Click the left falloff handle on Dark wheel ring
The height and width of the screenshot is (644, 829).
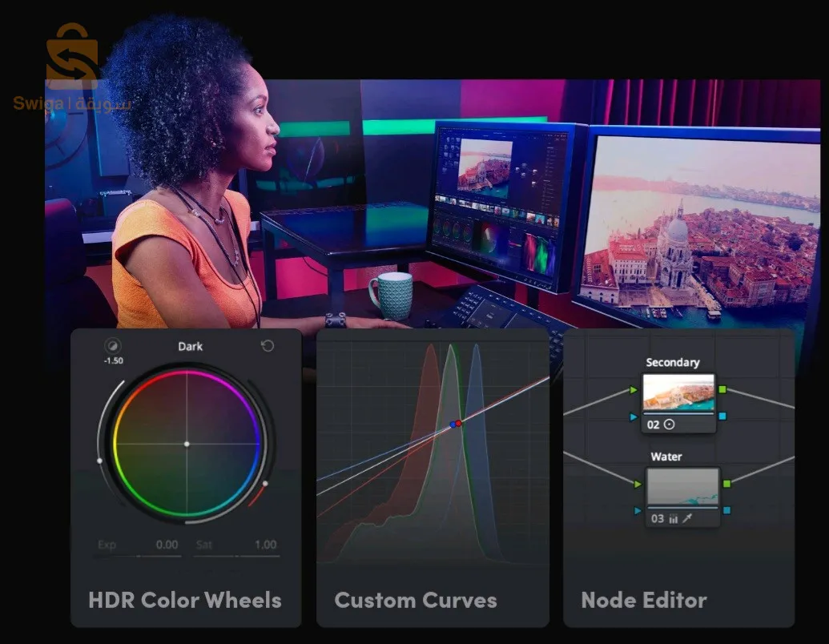click(100, 461)
